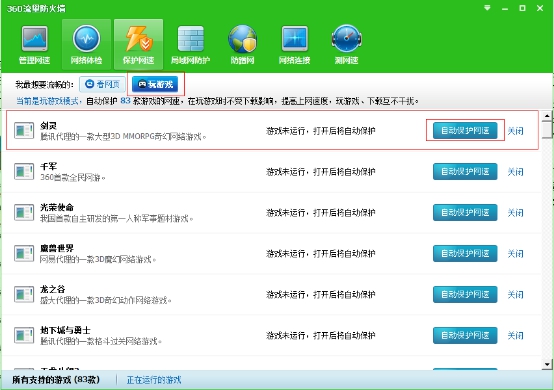Click 自动保护网速 button for 千军
This screenshot has height=390, width=554.
click(x=465, y=172)
